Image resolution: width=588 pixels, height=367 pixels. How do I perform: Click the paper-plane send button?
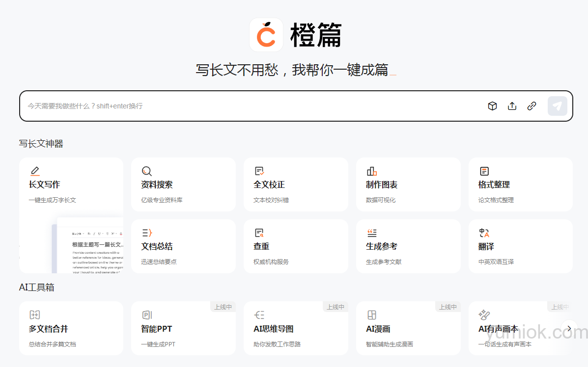(557, 106)
